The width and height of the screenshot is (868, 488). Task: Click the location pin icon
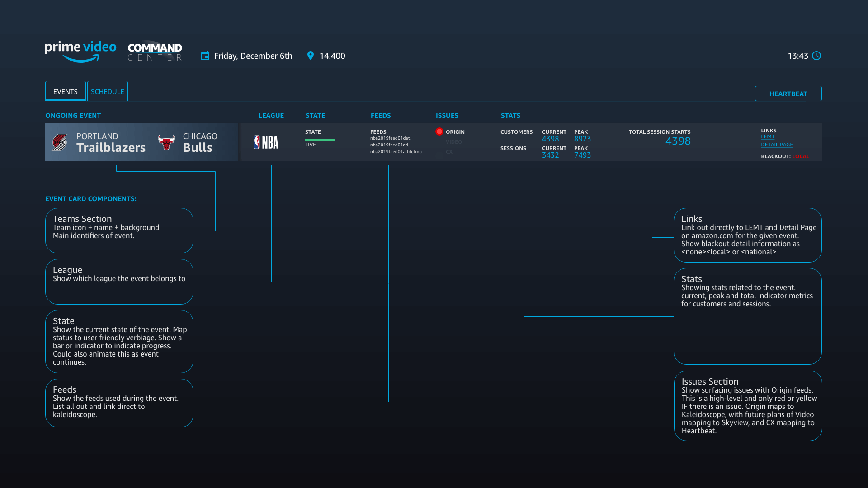[310, 56]
